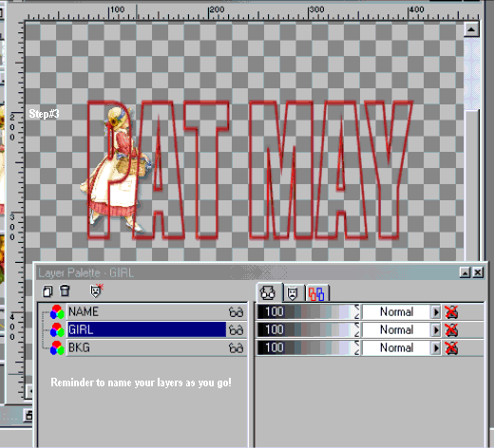Click the RGB color icon of NAME layer
Viewport: 494px width, 448px height.
pyautogui.click(x=57, y=312)
